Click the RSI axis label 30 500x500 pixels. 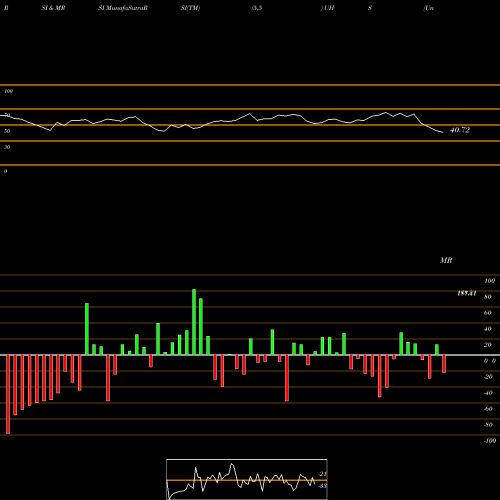tap(7, 147)
